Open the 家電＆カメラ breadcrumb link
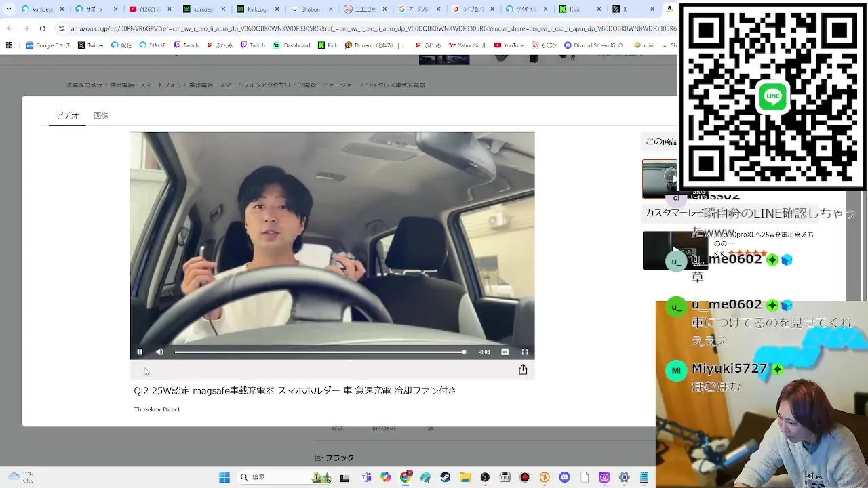 pyautogui.click(x=84, y=85)
